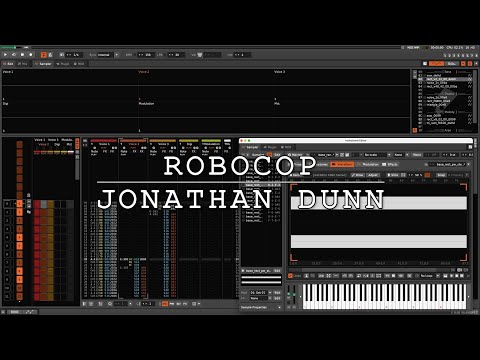Expand the Sample Properties section
The width and height of the screenshot is (480, 360).
[261, 307]
